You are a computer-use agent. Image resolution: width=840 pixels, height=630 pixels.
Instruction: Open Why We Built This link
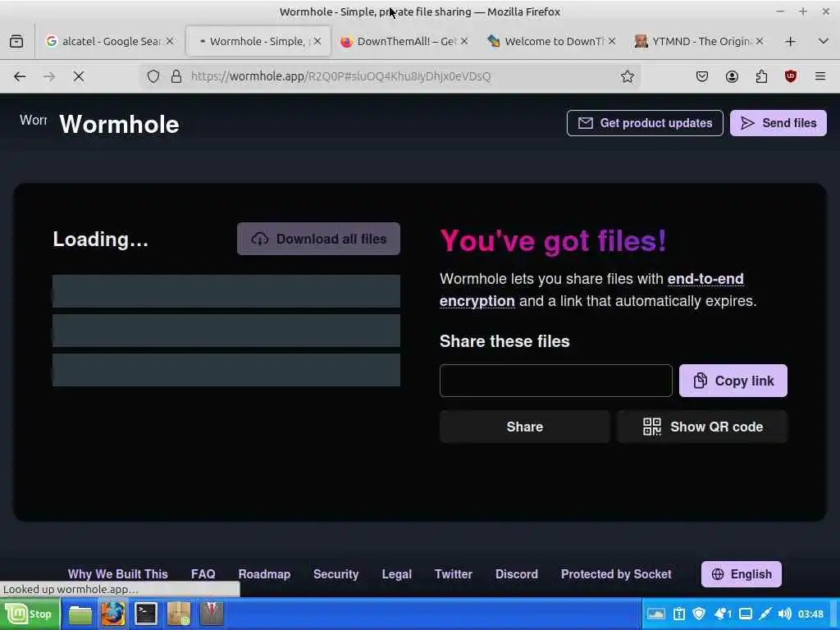[x=118, y=574]
